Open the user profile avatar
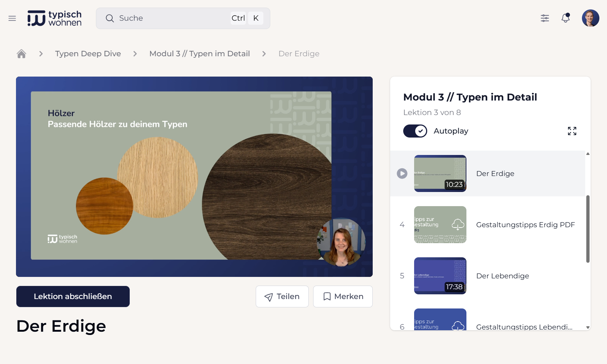This screenshot has width=607, height=364. (590, 18)
